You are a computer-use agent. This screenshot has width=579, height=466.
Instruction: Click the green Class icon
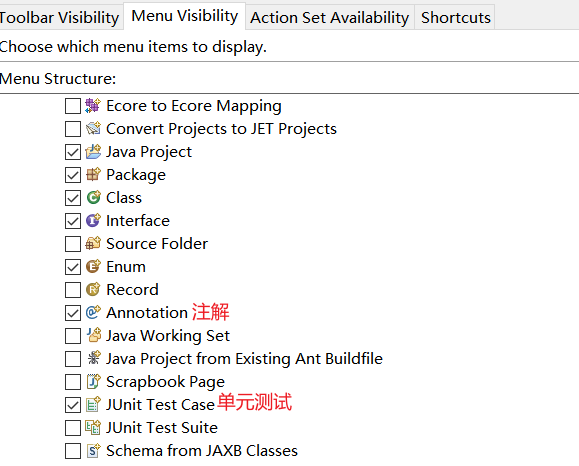tap(93, 198)
